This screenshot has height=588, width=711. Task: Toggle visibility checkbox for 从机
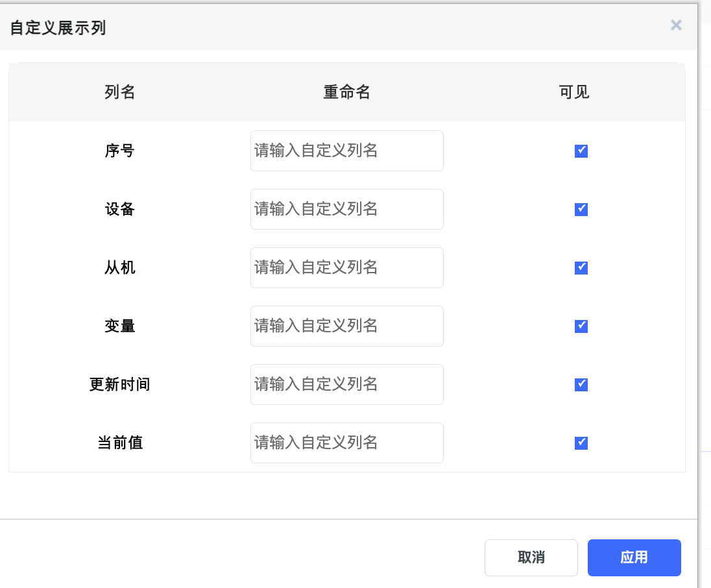click(x=581, y=267)
